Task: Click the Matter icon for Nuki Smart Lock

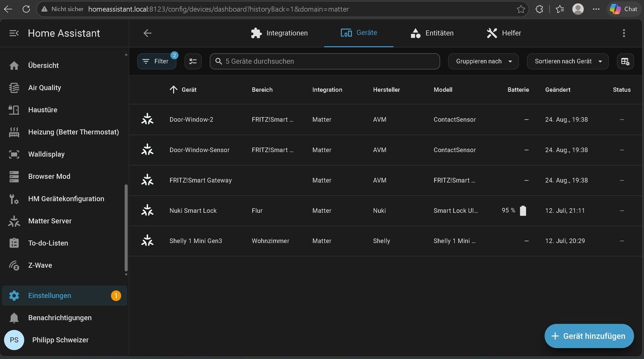Action: 147,211
